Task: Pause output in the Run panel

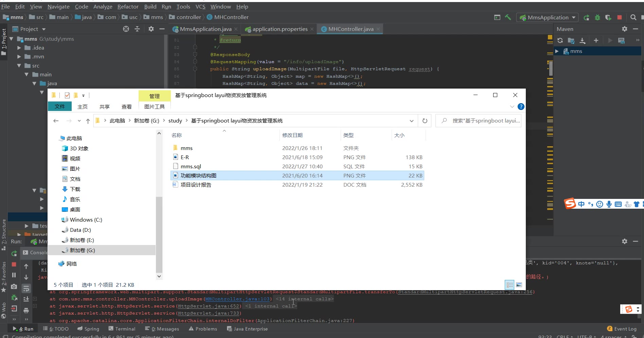Action: point(14,275)
